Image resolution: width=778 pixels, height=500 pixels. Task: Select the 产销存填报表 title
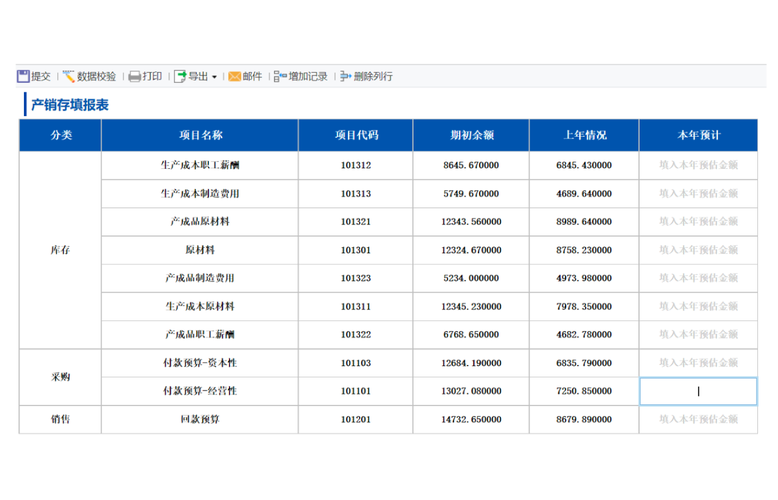click(70, 105)
